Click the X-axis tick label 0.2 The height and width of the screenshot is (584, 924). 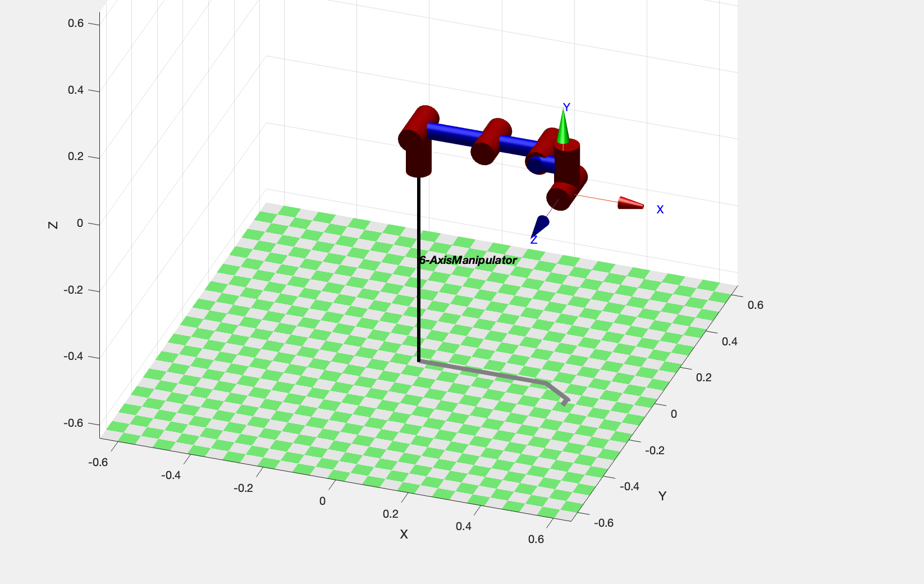coord(391,514)
